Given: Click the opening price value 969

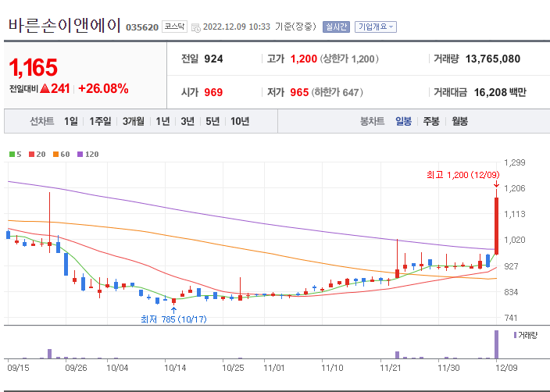Looking at the screenshot, I should click(213, 92).
